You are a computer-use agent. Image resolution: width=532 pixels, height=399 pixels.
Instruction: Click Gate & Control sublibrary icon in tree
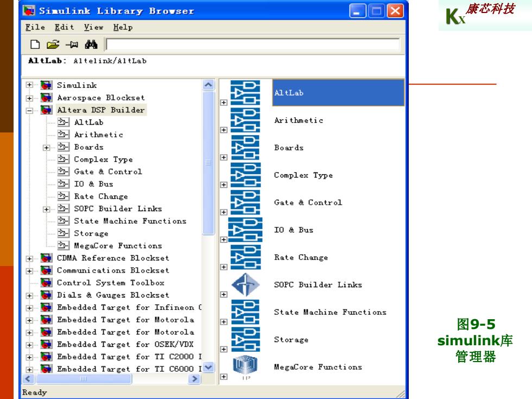coord(63,172)
